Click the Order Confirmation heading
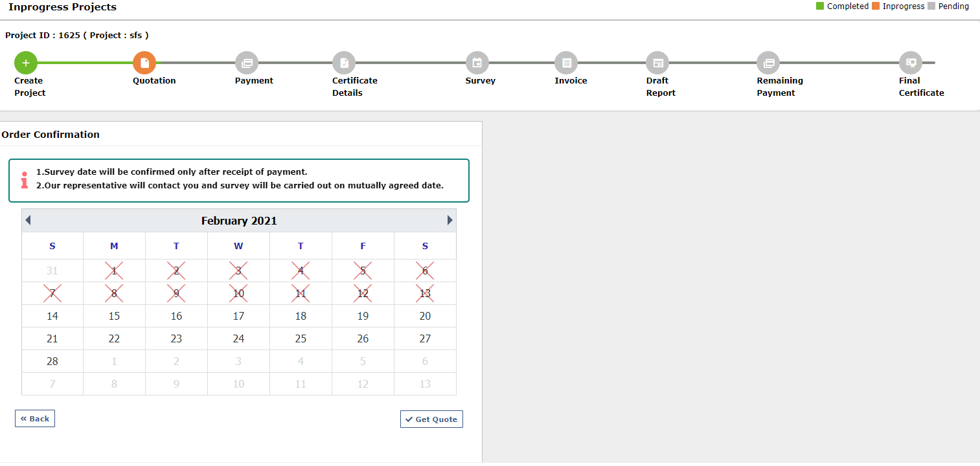The width and height of the screenshot is (980, 466). [51, 135]
